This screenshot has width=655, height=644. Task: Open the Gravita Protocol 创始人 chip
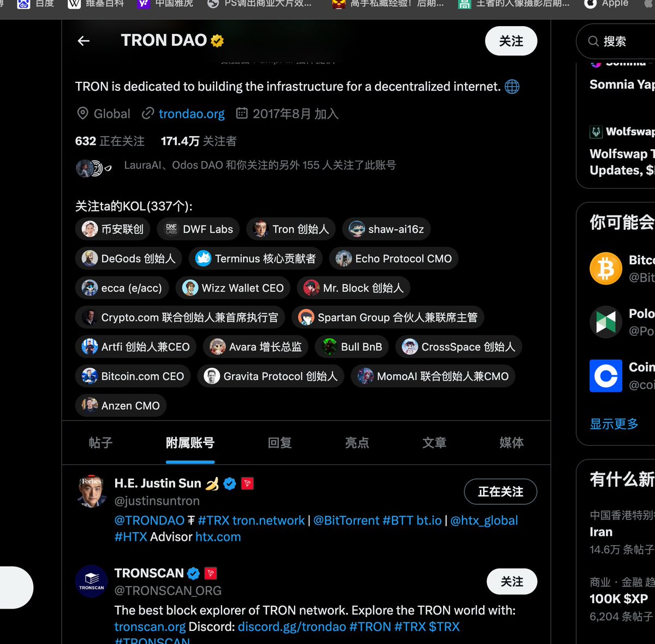(271, 376)
